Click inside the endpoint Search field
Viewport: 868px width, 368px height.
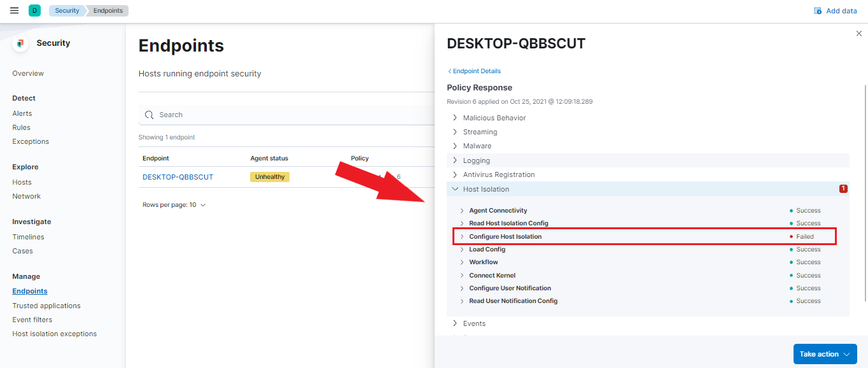(286, 115)
